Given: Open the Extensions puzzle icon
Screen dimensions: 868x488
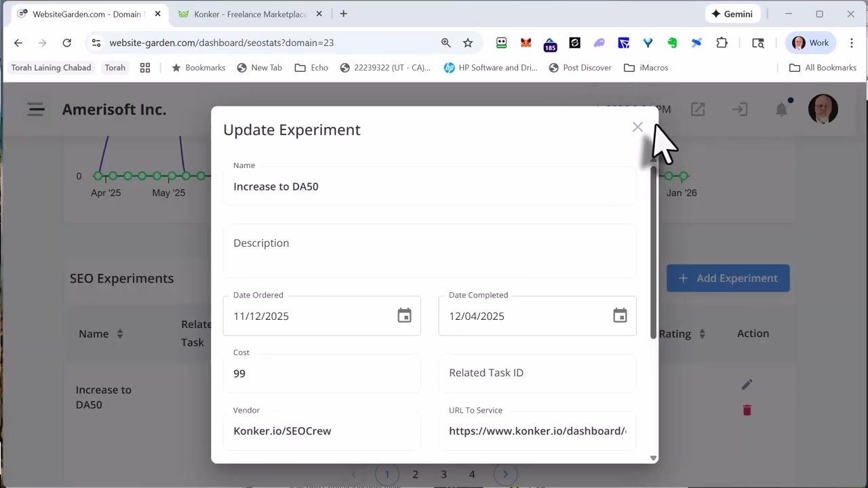Looking at the screenshot, I should click(722, 43).
